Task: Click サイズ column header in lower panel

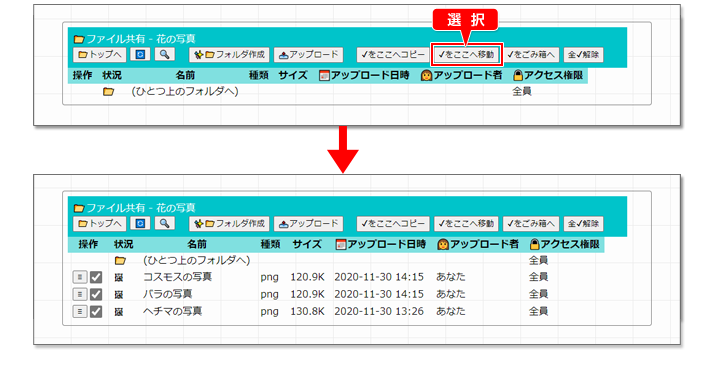Action: pyautogui.click(x=307, y=244)
